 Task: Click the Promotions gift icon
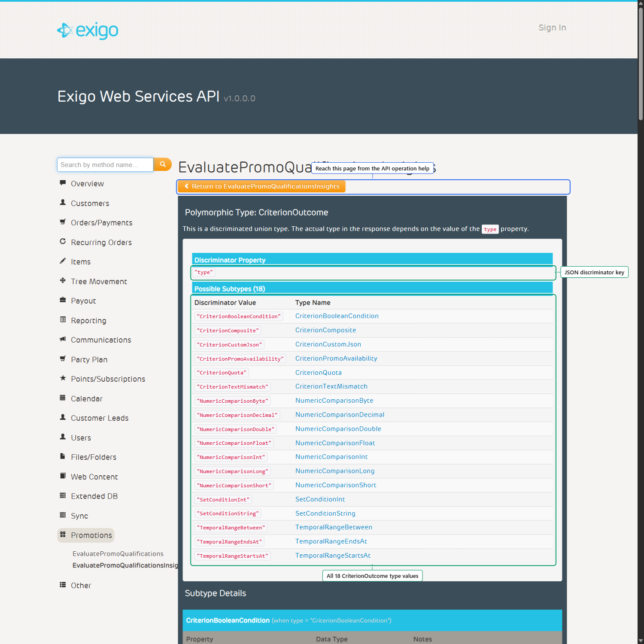pyautogui.click(x=63, y=535)
